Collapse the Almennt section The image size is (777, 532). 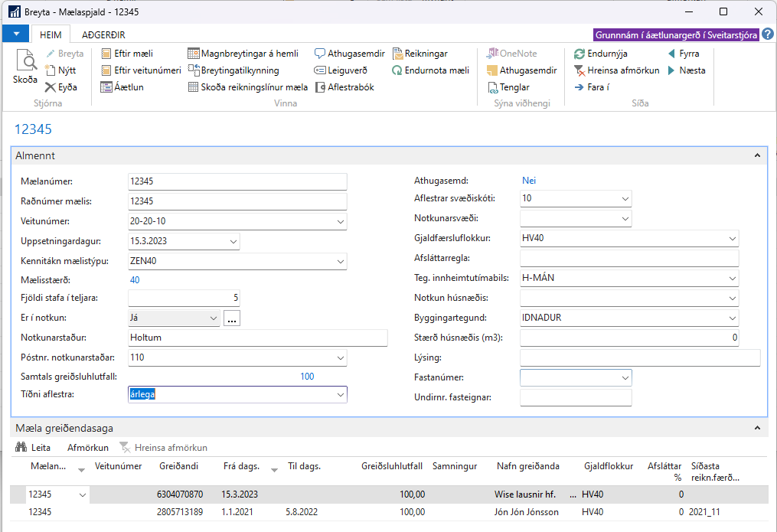coord(757,155)
